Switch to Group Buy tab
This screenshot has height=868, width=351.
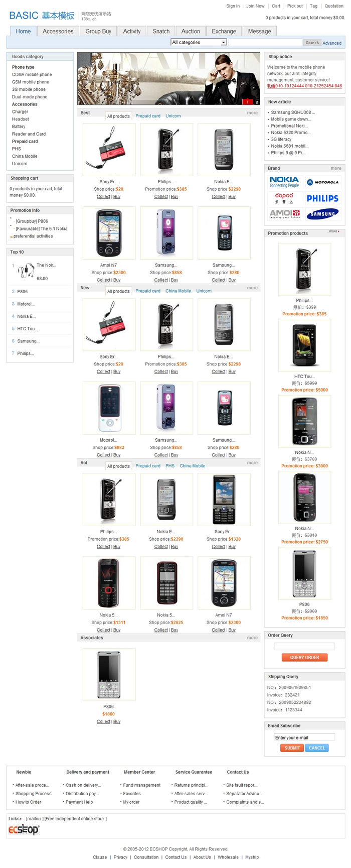(98, 31)
